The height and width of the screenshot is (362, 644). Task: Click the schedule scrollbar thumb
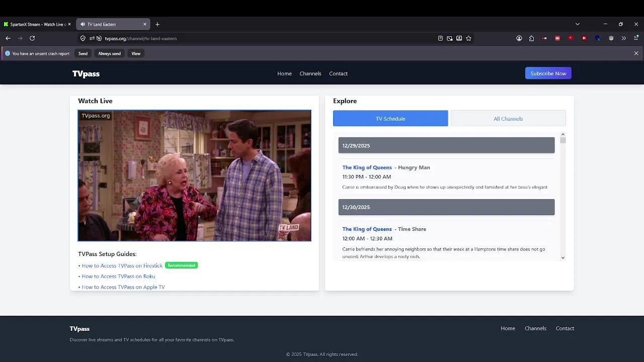click(x=563, y=140)
